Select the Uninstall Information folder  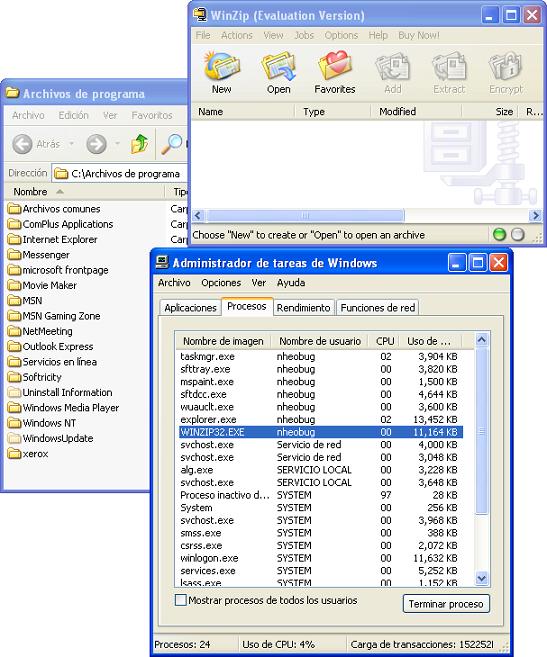(x=60, y=392)
